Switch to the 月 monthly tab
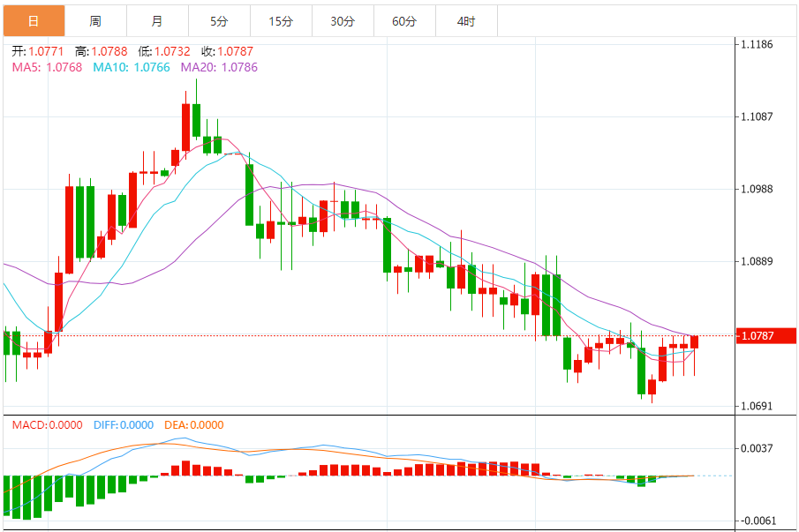The height and width of the screenshot is (532, 799). (x=157, y=21)
